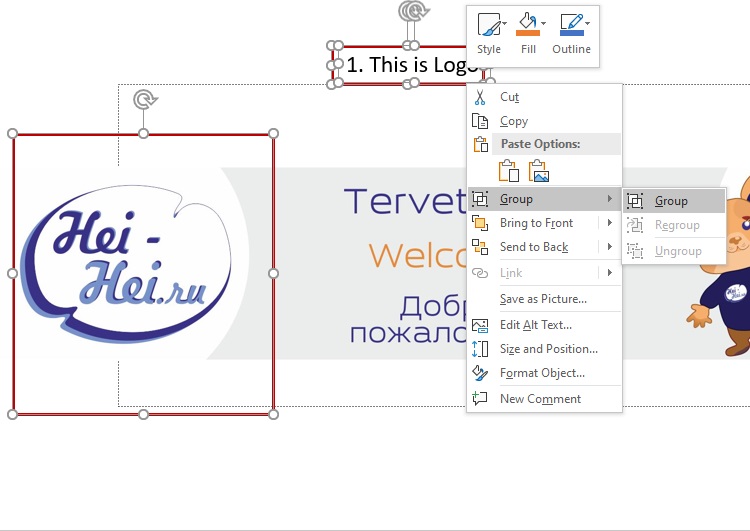The image size is (750, 531).
Task: Expand the Group submenu arrow
Action: click(x=609, y=199)
